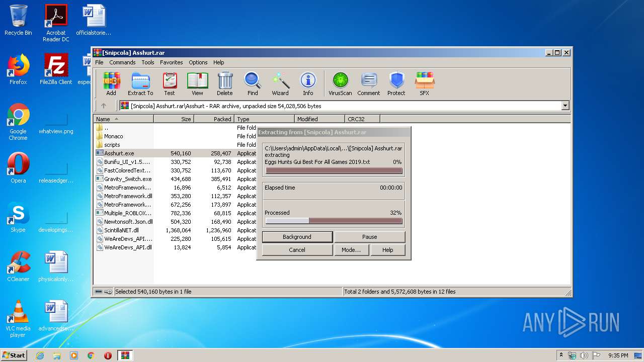Open the Commands menu

(122, 62)
